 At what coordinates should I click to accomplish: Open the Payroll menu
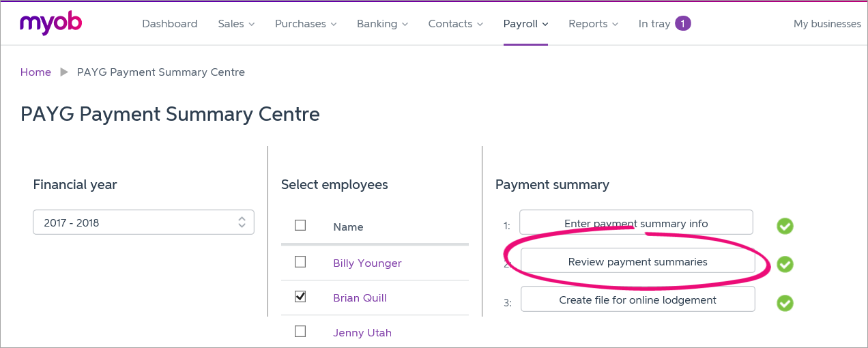(525, 24)
